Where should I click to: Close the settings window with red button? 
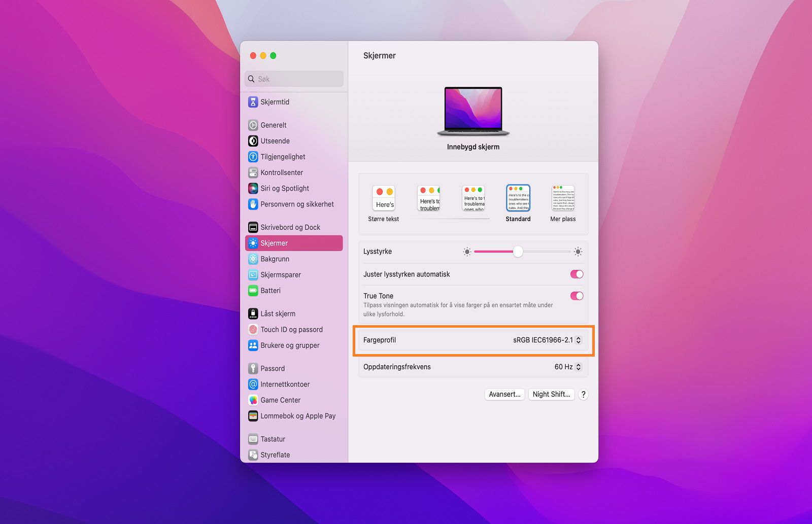point(253,56)
